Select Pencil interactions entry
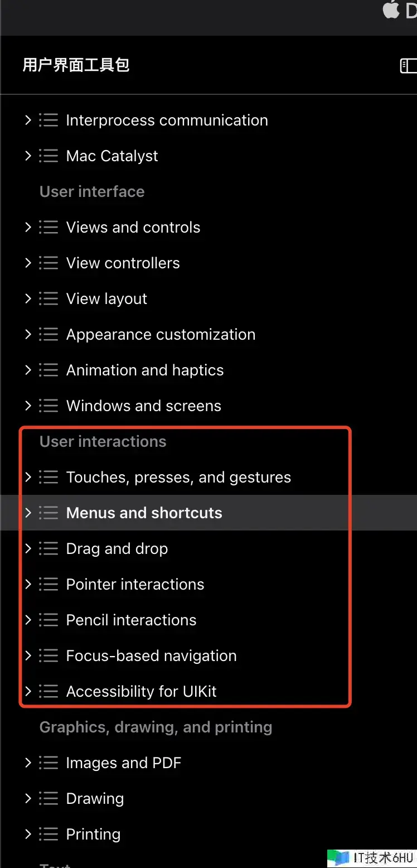 pyautogui.click(x=131, y=620)
